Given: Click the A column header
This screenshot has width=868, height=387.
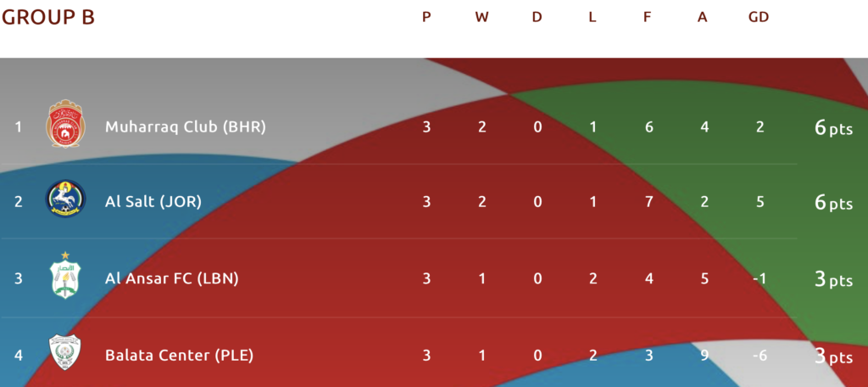Looking at the screenshot, I should coord(703,17).
